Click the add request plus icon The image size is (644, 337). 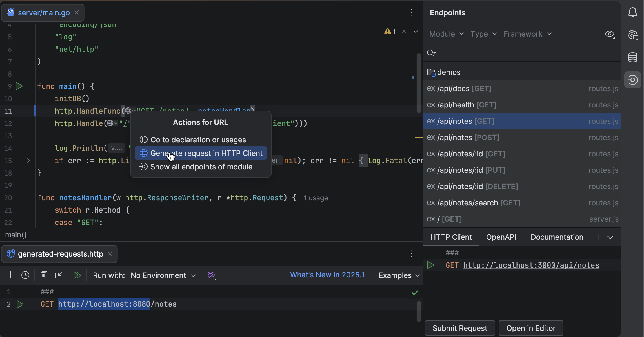click(10, 275)
